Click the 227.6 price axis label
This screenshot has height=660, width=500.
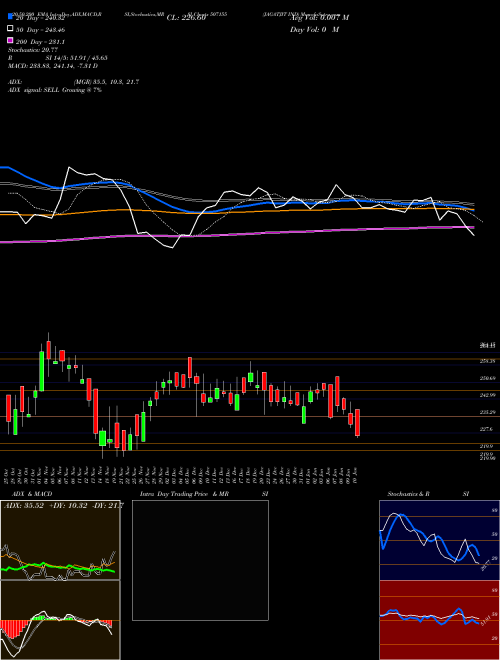tap(486, 429)
